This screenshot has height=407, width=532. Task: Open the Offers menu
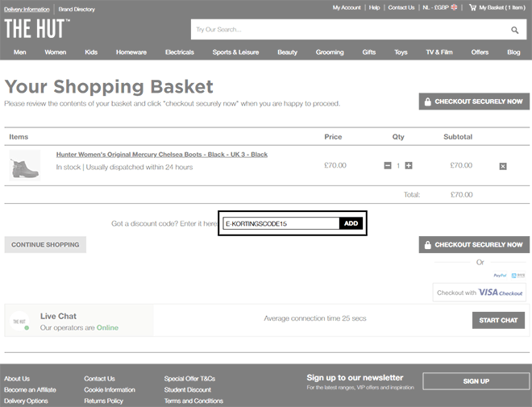(480, 52)
